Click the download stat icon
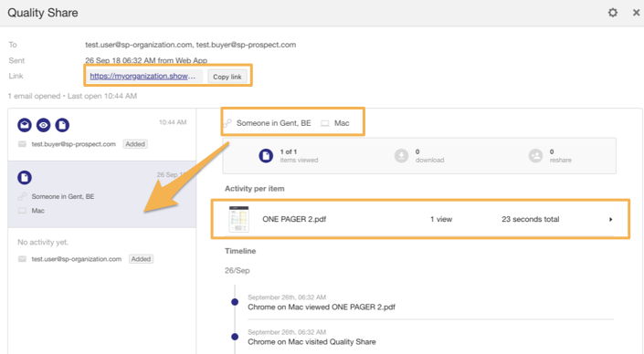The height and width of the screenshot is (354, 644). pos(401,156)
